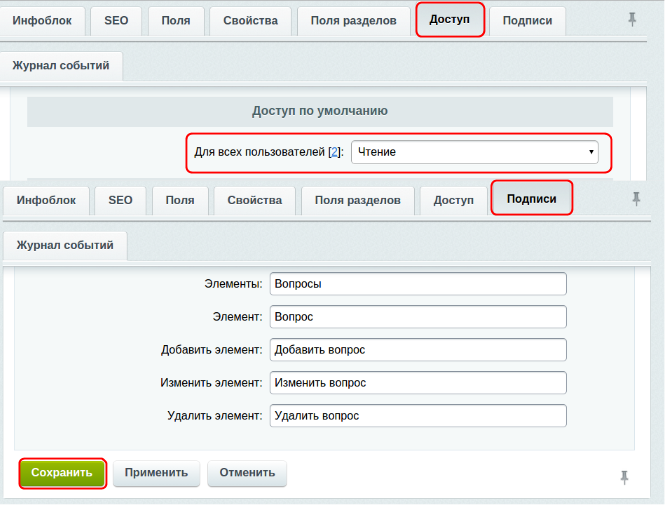Screen dimensions: 671x512
Task: Click the pin icon in the upper tab row
Action: (x=632, y=19)
